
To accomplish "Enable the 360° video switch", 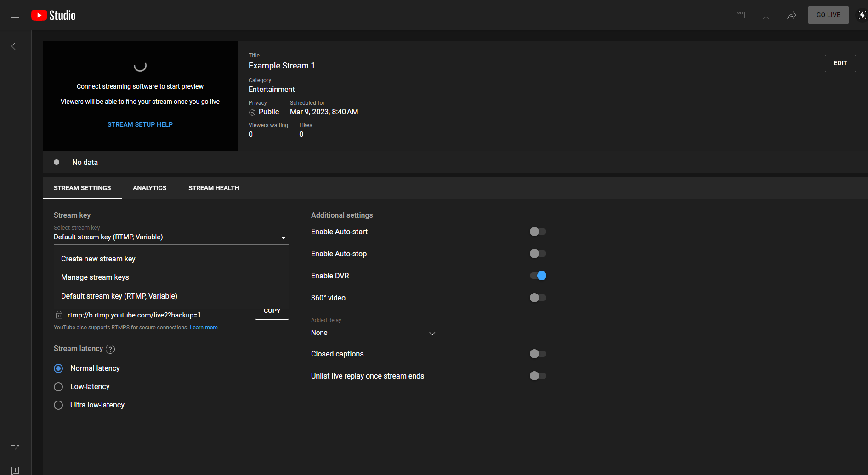I will (x=538, y=298).
